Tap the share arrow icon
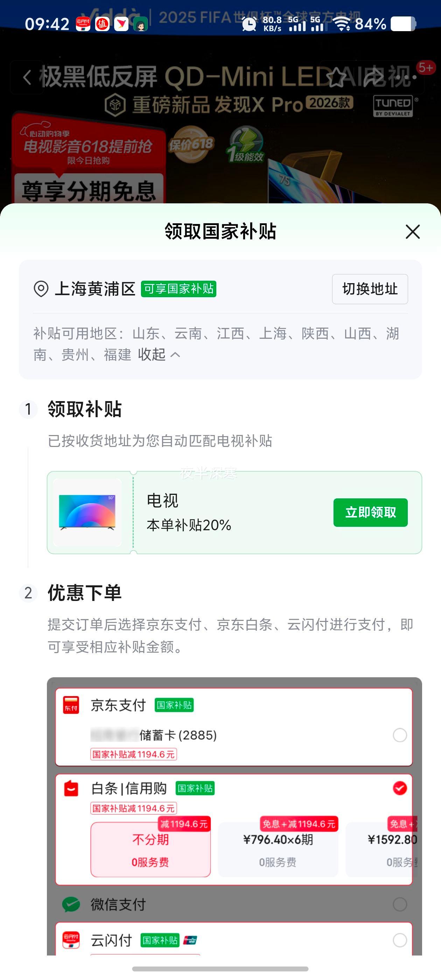Viewport: 441px width, 980px height. pyautogui.click(x=374, y=77)
